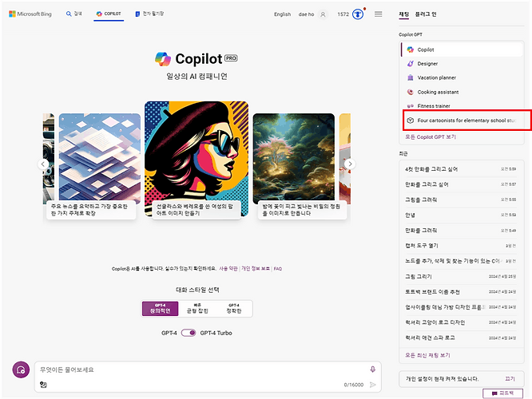
Task: Show previous carousel card
Action: pyautogui.click(x=43, y=164)
